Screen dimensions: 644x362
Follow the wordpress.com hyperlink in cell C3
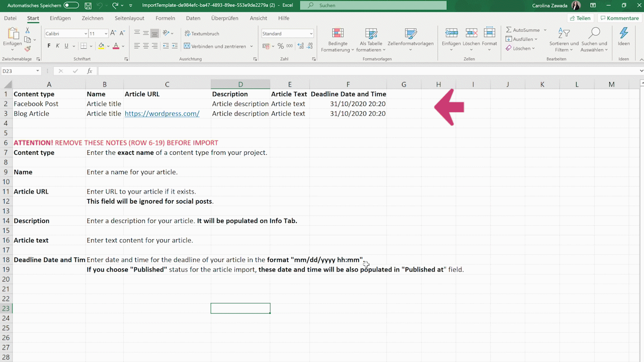(162, 113)
